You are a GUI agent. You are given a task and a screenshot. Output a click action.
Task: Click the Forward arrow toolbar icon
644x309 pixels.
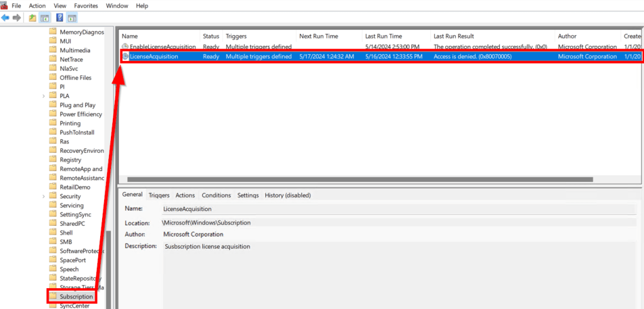(x=16, y=18)
